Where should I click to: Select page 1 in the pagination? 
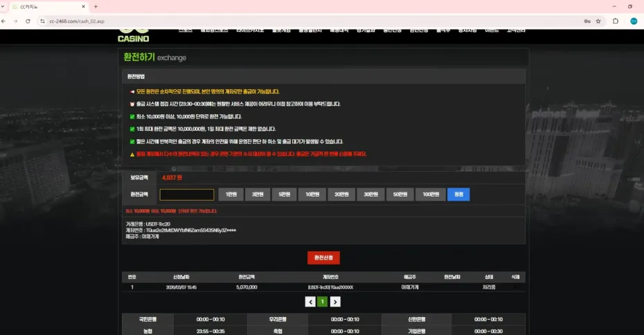323,302
